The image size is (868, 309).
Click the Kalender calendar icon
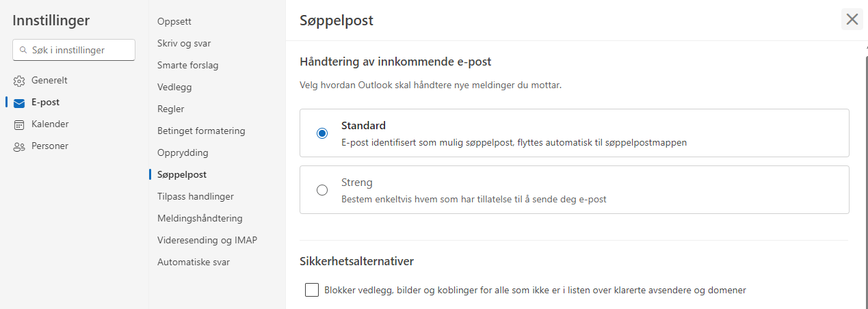(19, 124)
